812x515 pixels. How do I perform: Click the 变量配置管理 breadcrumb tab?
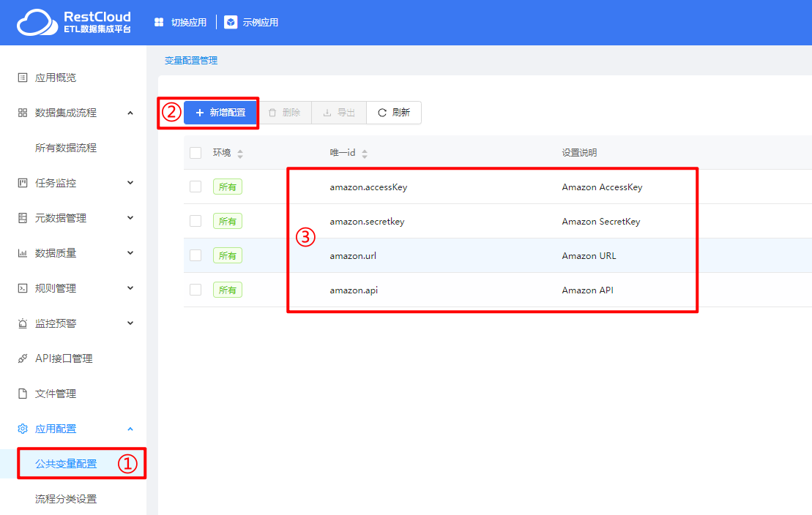pyautogui.click(x=191, y=61)
